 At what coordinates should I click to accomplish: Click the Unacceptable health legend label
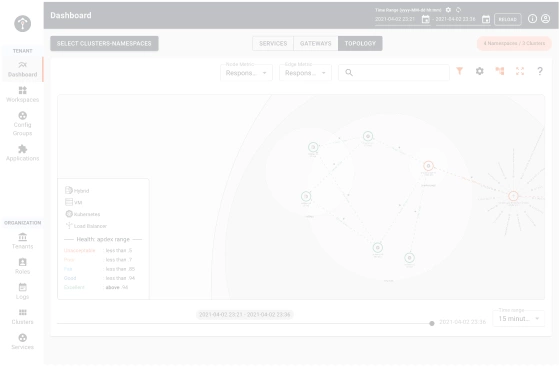(x=80, y=250)
